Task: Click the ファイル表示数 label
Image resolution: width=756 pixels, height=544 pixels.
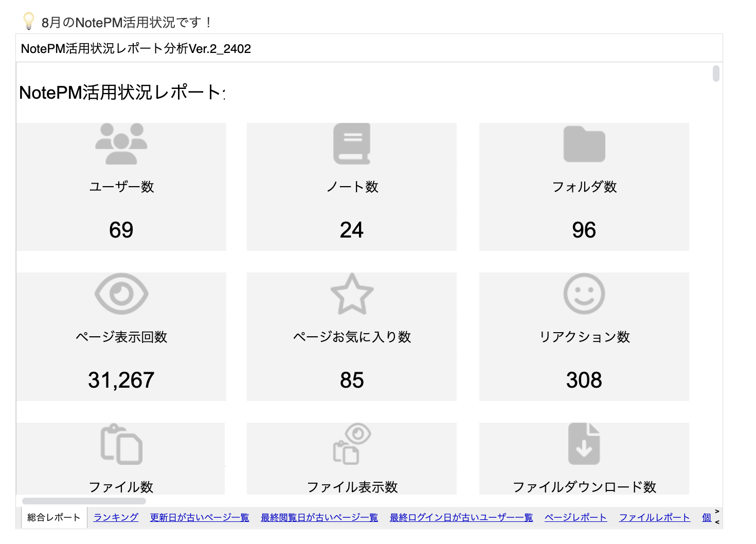Action: (x=352, y=487)
